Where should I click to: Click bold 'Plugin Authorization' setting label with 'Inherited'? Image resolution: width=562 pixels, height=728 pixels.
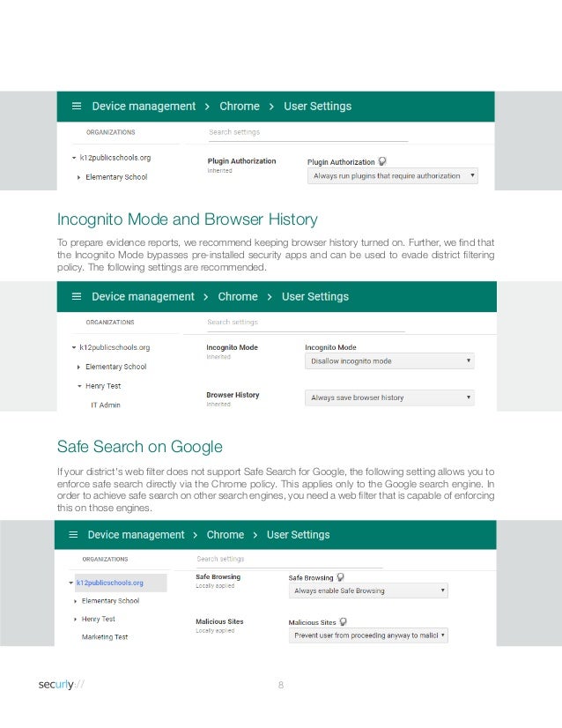[241, 161]
